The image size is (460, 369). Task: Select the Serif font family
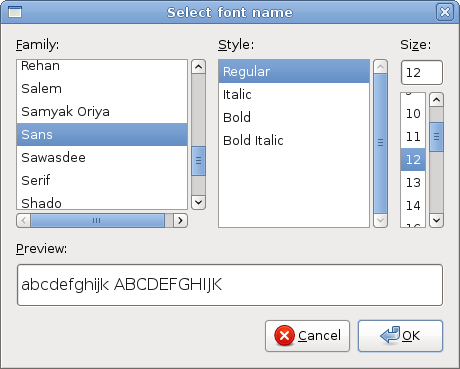(x=102, y=181)
